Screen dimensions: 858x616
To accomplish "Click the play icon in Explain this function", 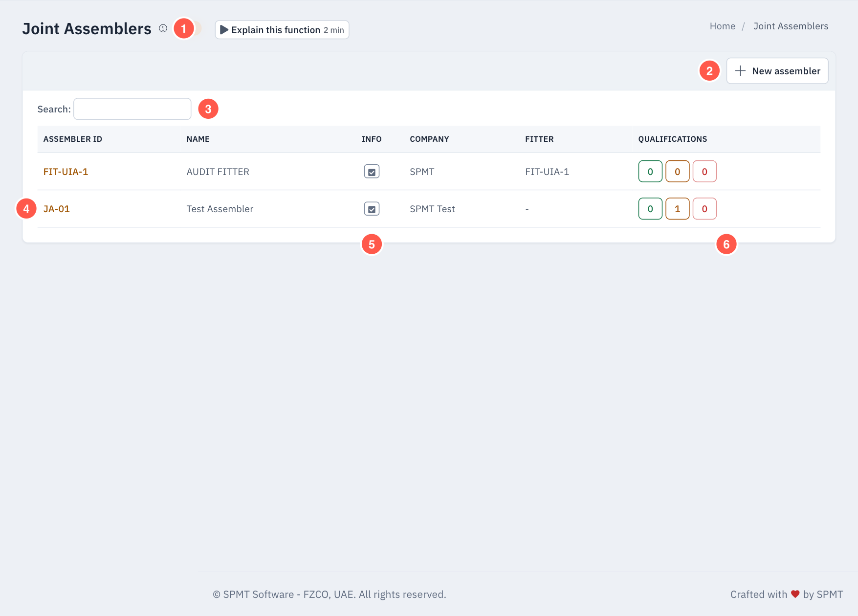I will [x=224, y=30].
